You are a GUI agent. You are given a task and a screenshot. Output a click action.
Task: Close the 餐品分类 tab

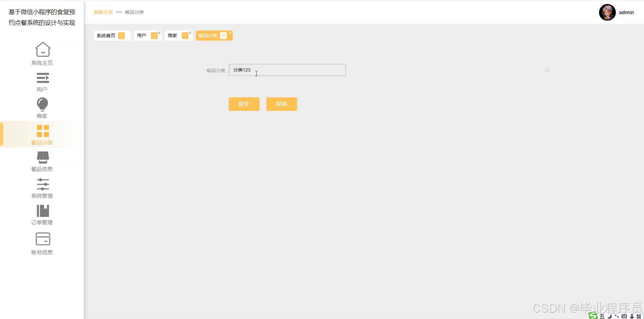coord(230,33)
